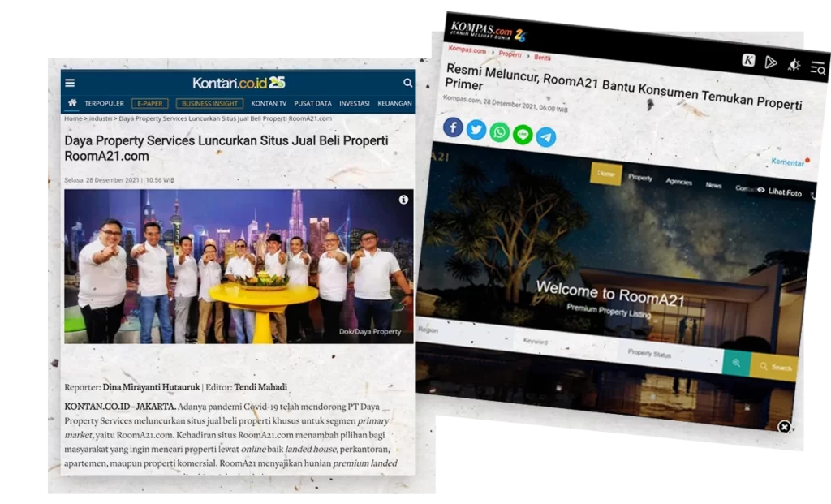
Task: Click the Lihat Foto button
Action: (780, 192)
